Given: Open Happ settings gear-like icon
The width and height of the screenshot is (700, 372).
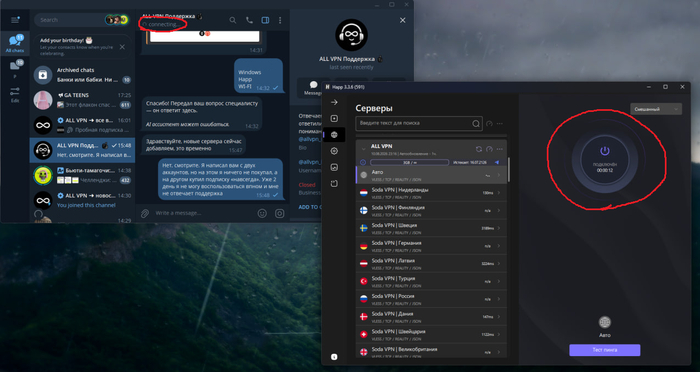Looking at the screenshot, I should (334, 151).
